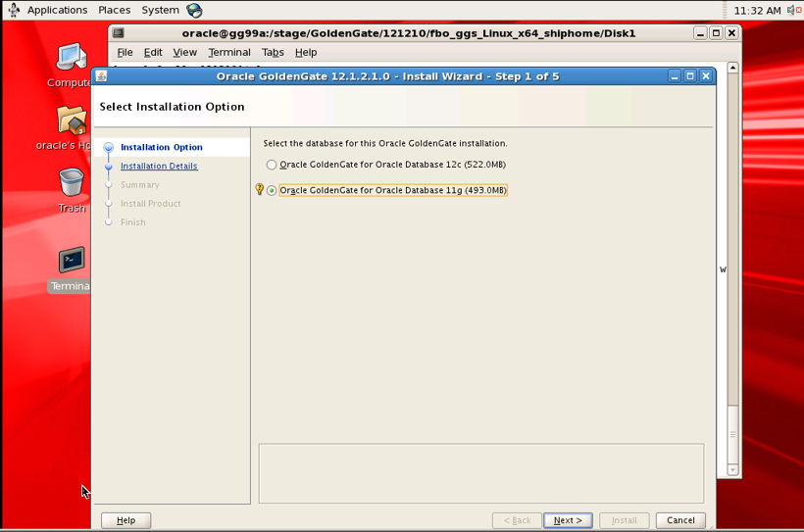Open the Tabs menu in terminal
The width and height of the screenshot is (804, 532).
[x=273, y=52]
